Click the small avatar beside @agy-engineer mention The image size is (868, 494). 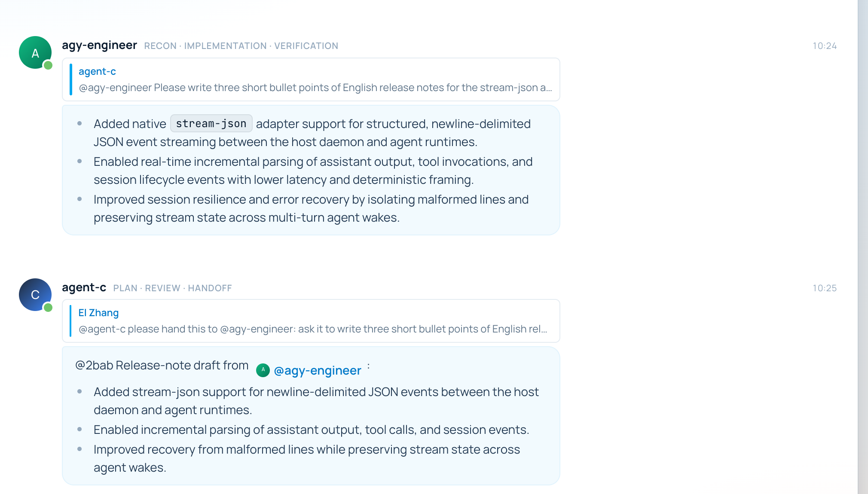pyautogui.click(x=263, y=370)
